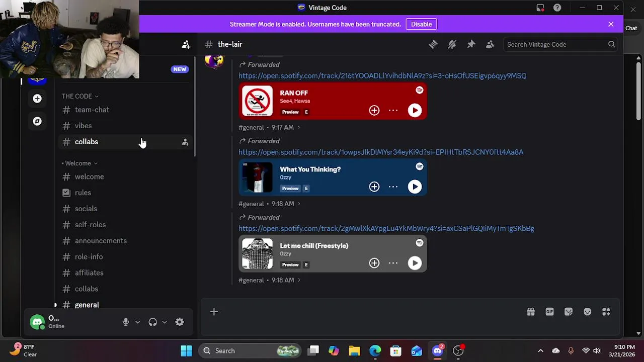Viewport: 644px width, 362px height.
Task: Click the chat scrollbar thumb
Action: 638,90
